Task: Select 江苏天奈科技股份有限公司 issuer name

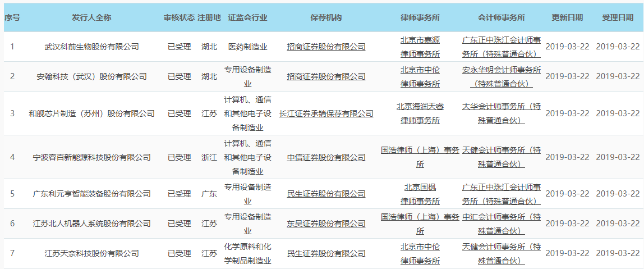Action: click(91, 253)
